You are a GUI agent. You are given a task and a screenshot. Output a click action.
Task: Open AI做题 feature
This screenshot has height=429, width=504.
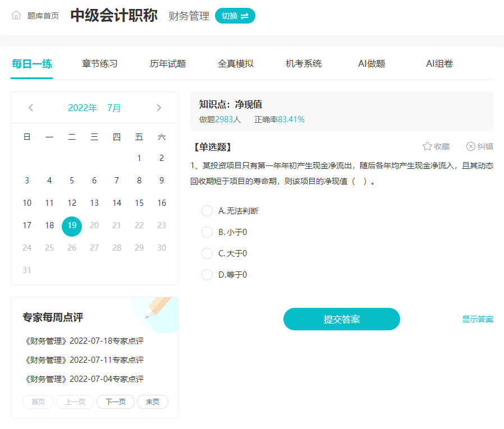tap(371, 64)
